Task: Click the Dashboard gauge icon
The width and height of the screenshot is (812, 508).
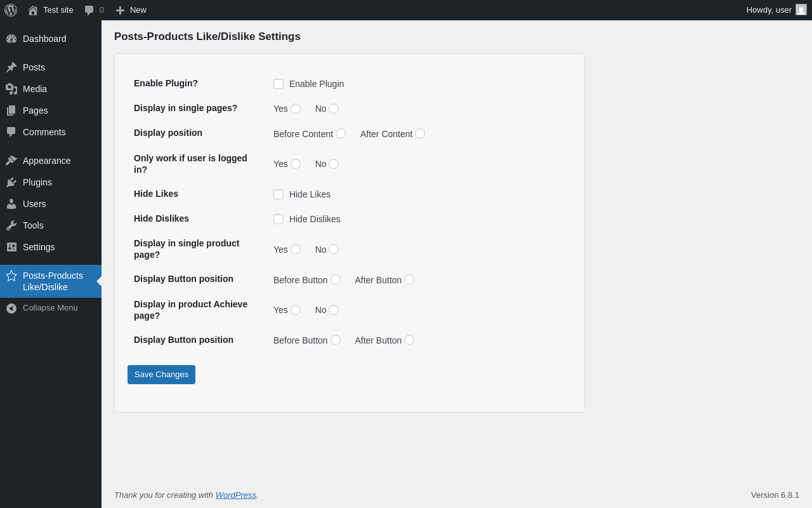Action: (x=11, y=39)
